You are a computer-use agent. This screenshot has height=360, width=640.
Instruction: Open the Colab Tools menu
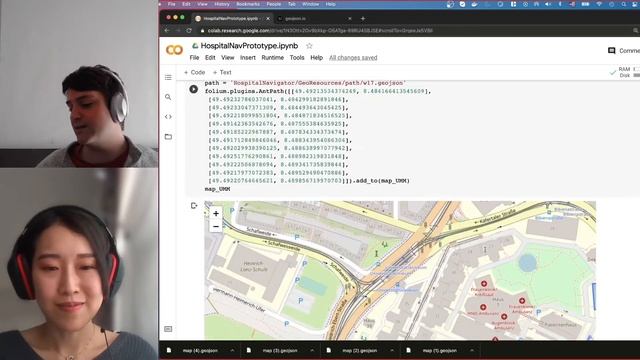(297, 58)
